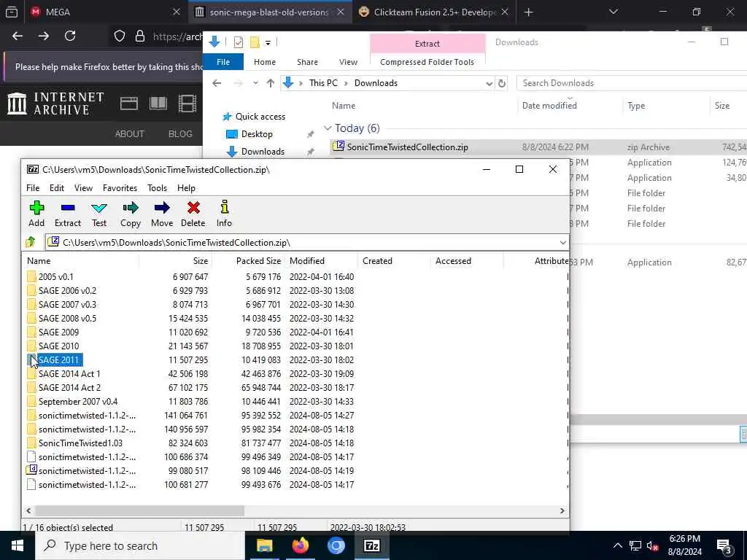Viewport: 747px width, 560px height.
Task: Open the 7-Zip File menu
Action: 33,188
